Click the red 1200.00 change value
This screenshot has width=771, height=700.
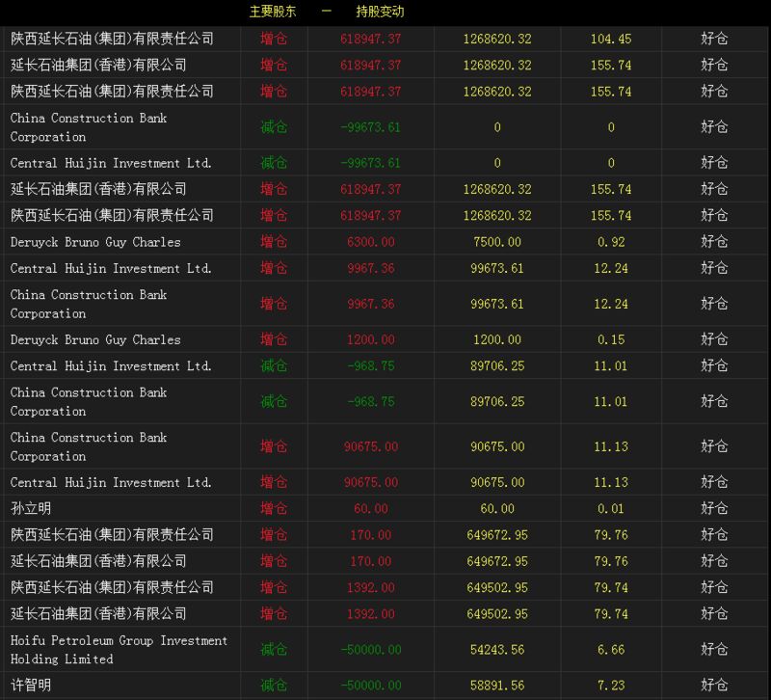(x=371, y=340)
